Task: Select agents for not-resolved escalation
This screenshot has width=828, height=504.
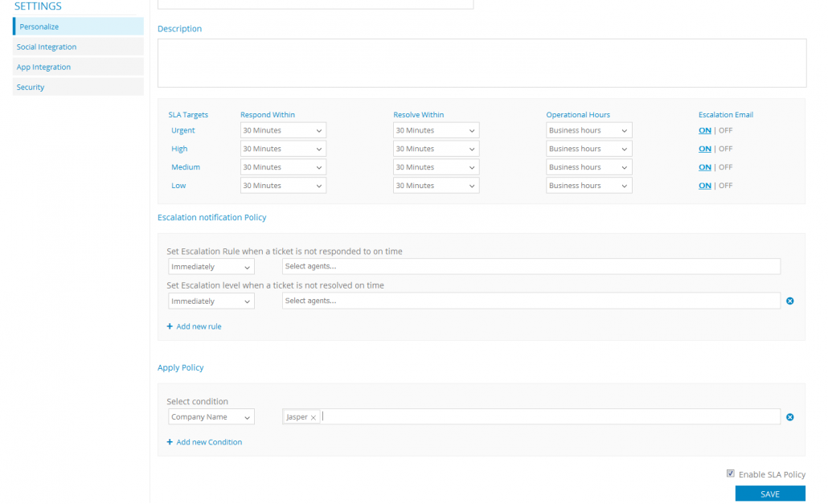Action: (x=531, y=301)
